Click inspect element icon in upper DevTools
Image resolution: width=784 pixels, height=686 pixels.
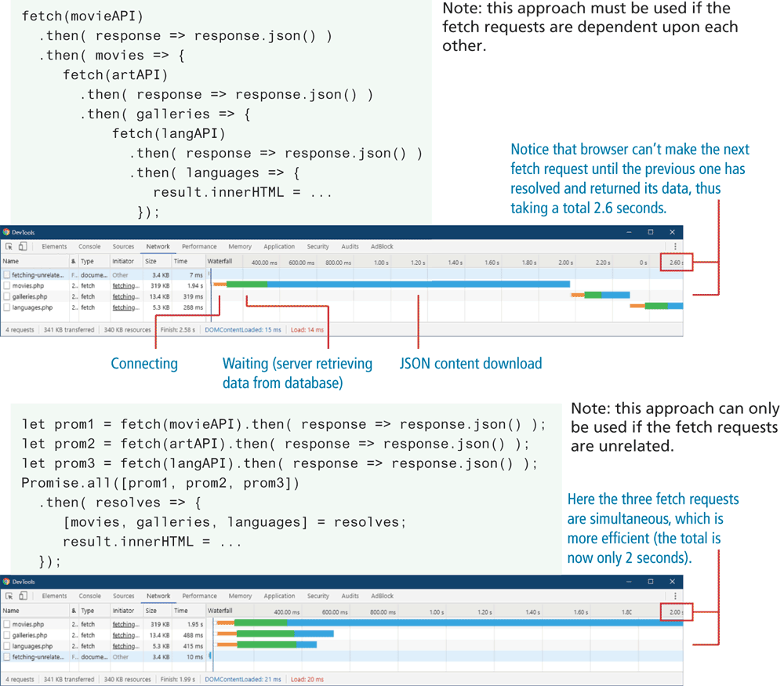tap(9, 246)
